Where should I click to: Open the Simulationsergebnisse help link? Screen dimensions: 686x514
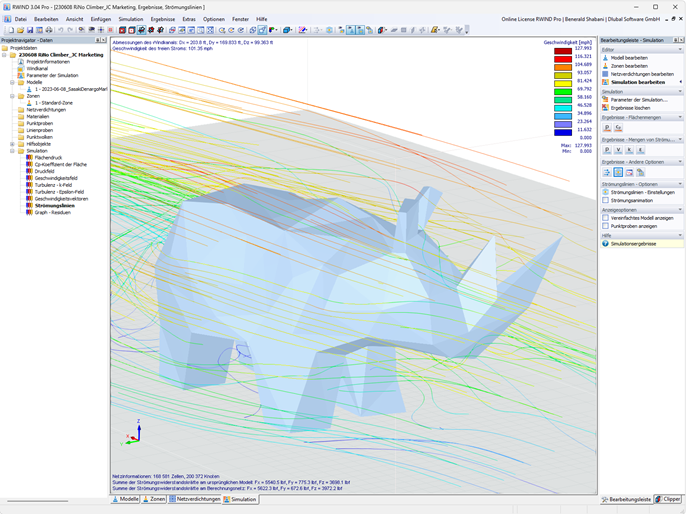click(633, 244)
